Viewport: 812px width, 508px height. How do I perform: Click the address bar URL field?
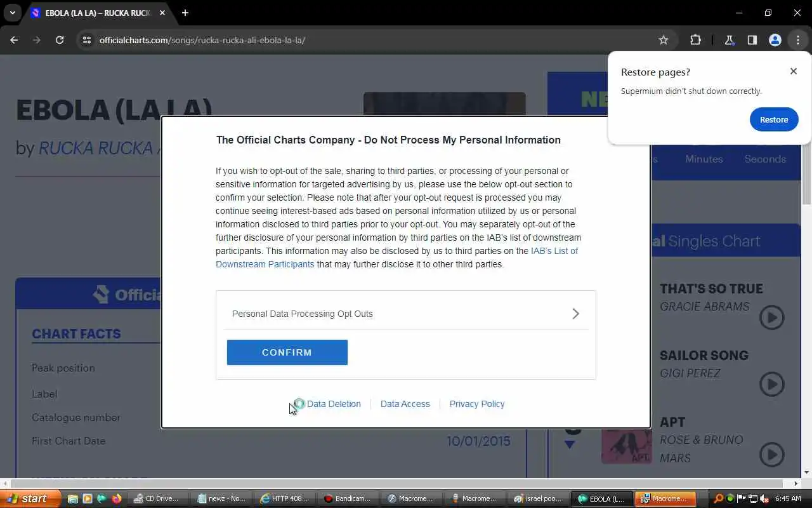point(374,40)
